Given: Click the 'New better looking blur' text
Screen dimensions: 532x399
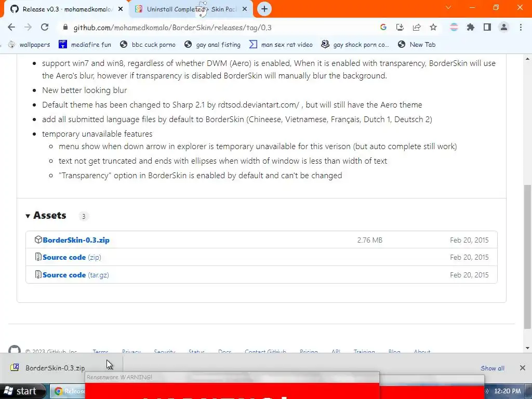Looking at the screenshot, I should point(85,90).
